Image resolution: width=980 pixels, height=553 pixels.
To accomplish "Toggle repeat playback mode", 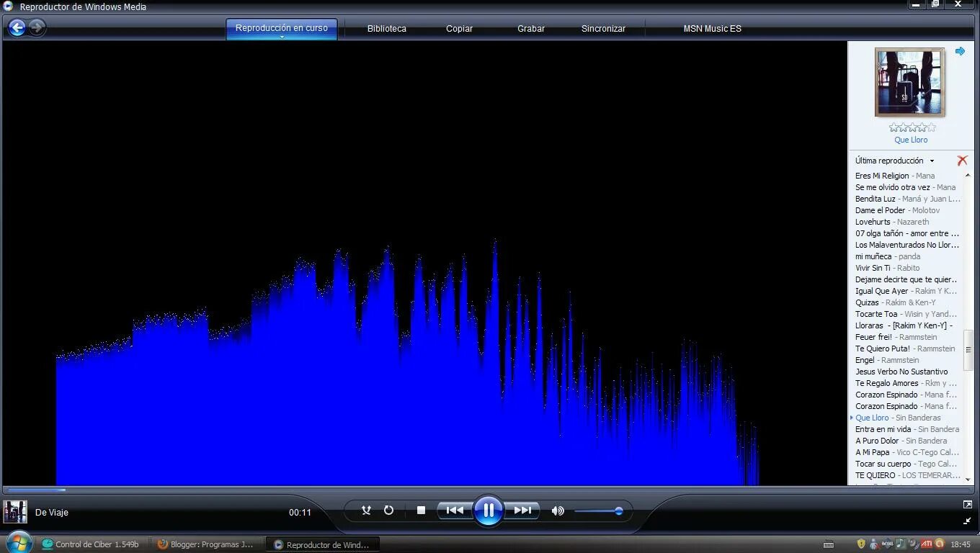I will (x=388, y=511).
